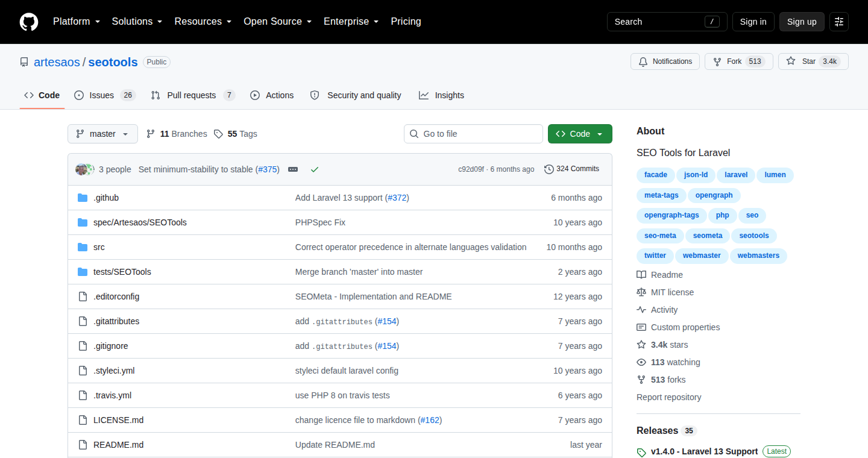
Task: Click the tag icon next to v1.4.0 release
Action: 641,452
